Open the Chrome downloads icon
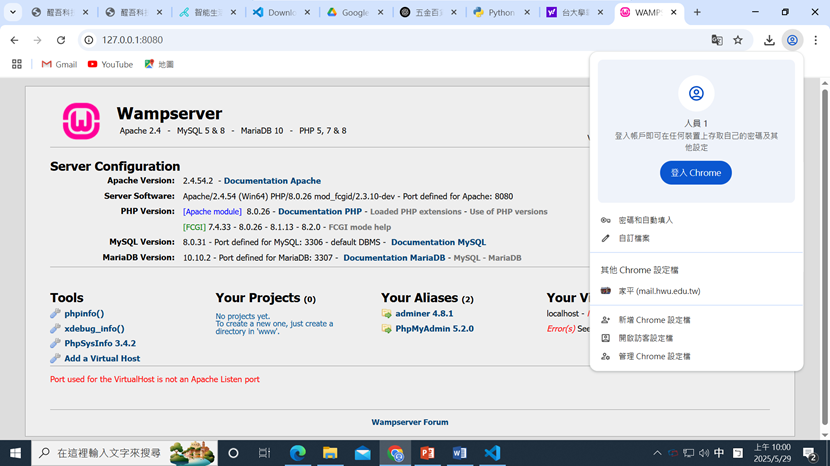 [769, 40]
